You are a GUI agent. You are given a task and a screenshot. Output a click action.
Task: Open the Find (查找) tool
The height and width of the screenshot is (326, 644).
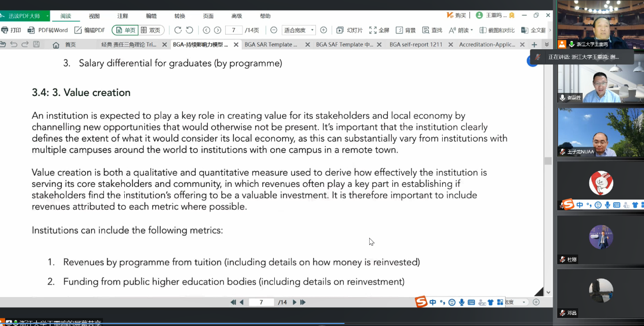click(432, 30)
